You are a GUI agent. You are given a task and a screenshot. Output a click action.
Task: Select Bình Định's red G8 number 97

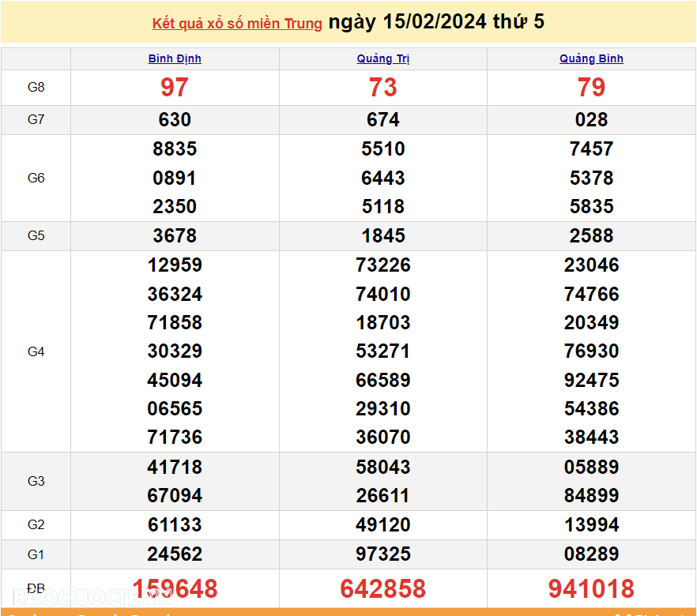[175, 88]
